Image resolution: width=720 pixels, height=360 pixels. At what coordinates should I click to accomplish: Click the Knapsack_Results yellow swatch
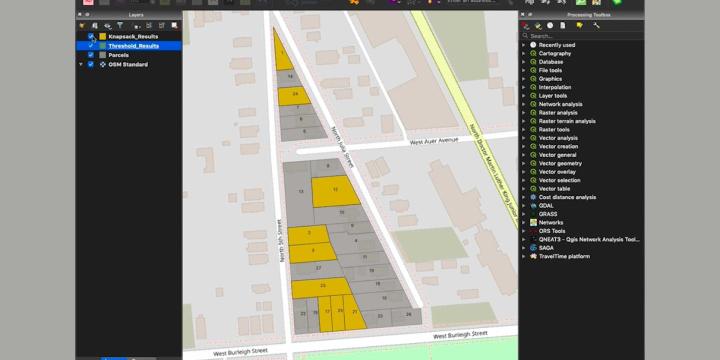point(102,36)
